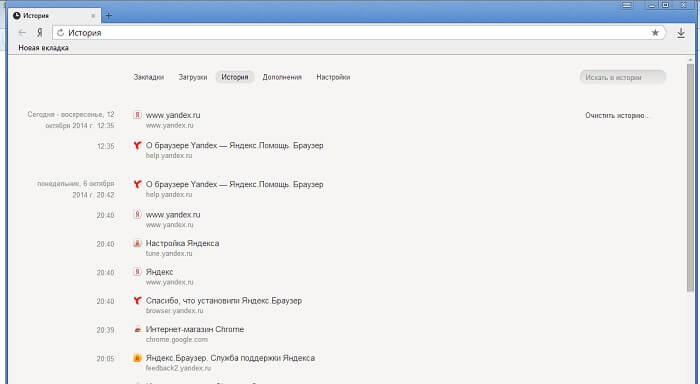
Task: Open Спасибо, что установили Яндекс.Браузер entry
Action: 224,301
